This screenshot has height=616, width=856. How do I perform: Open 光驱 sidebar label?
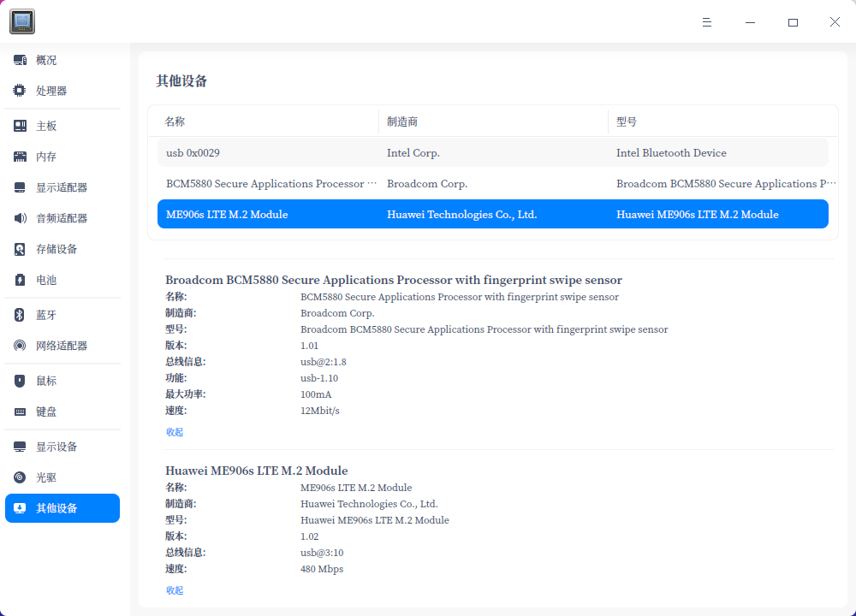pyautogui.click(x=46, y=477)
